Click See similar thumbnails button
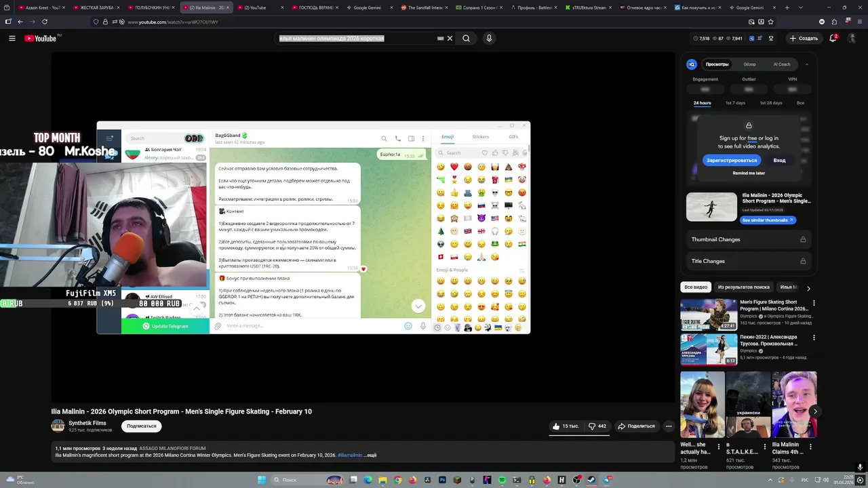The width and height of the screenshot is (868, 488). tap(768, 220)
